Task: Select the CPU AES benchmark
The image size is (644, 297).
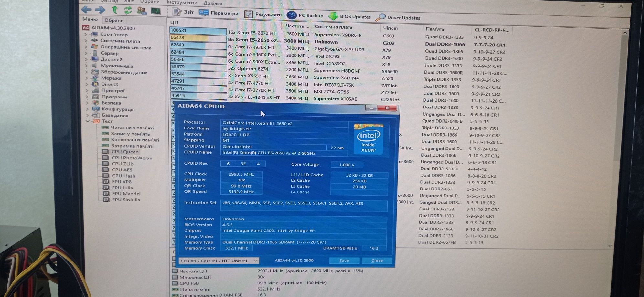Action: (122, 170)
